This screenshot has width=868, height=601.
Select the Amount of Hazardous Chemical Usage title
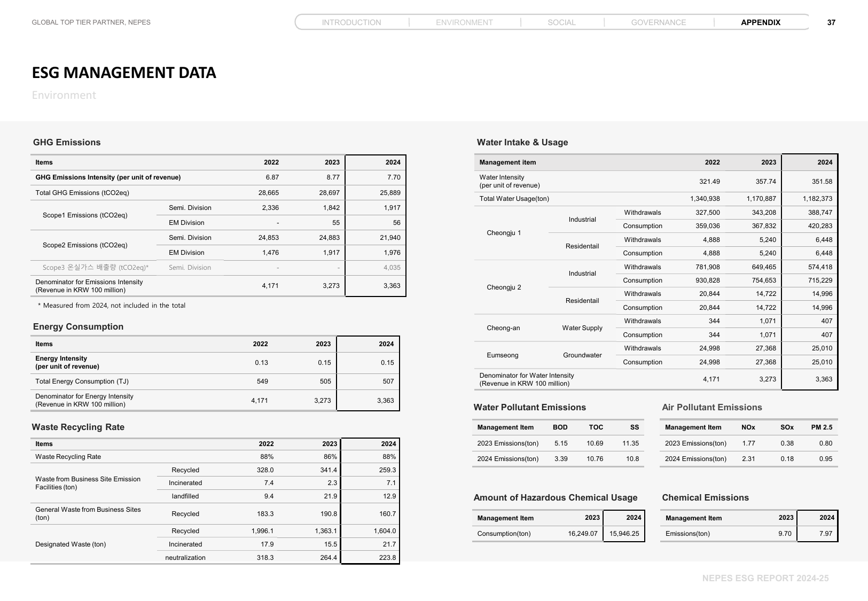point(556,497)
